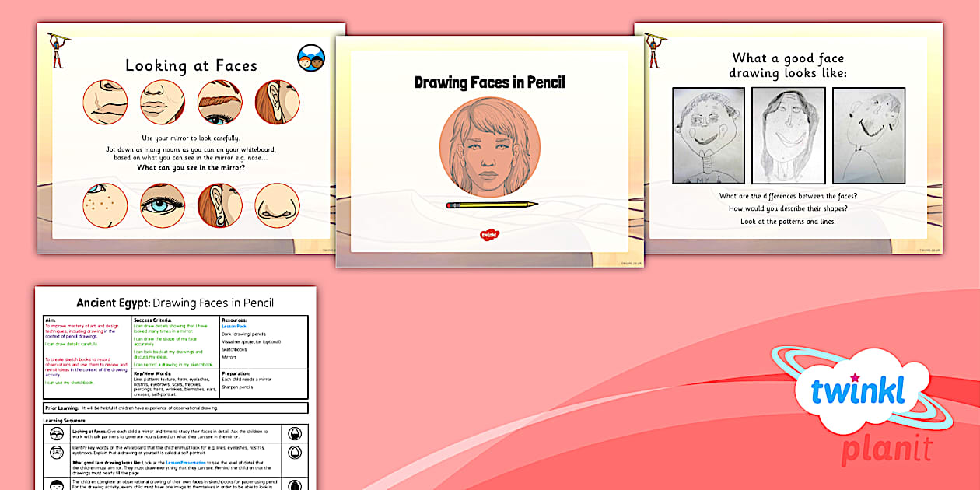Click the Ancient Egypt lesson plan title

[x=175, y=303]
